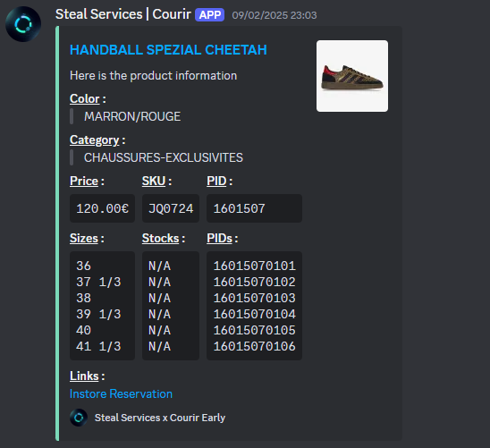Image resolution: width=490 pixels, height=448 pixels.
Task: Select PID 16015070104
Action: point(254,314)
